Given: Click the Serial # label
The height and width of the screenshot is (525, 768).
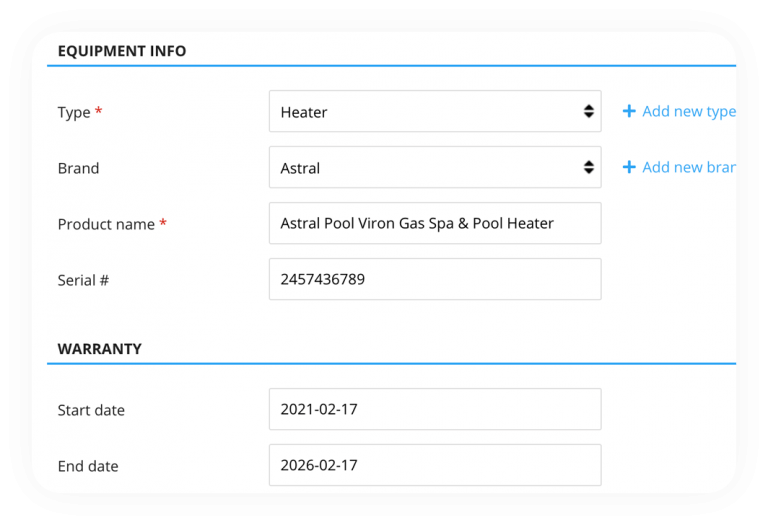Looking at the screenshot, I should point(83,281).
